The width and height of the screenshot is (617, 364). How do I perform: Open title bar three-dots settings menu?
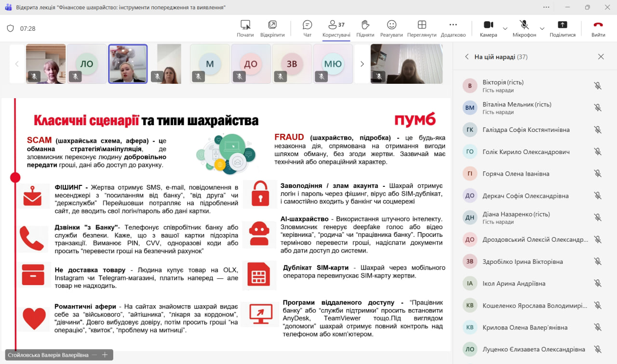[x=546, y=7]
